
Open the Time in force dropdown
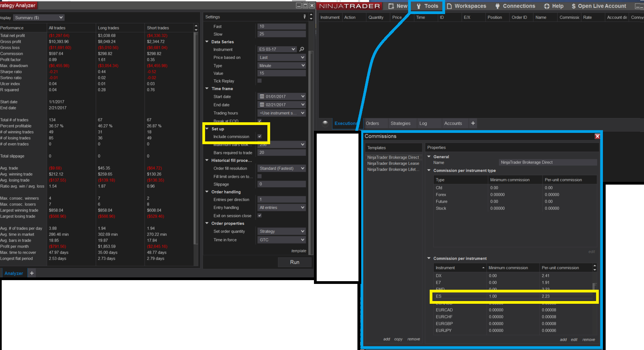click(x=281, y=240)
